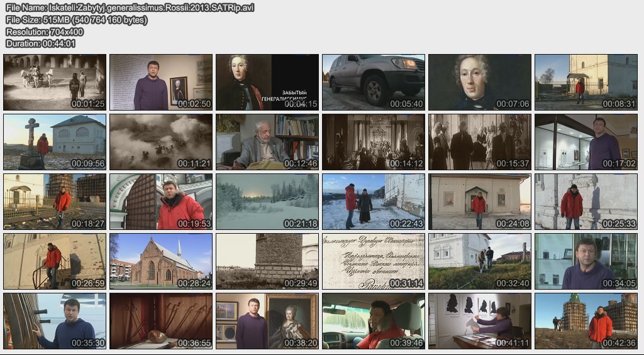644x355 pixels.
Task: Click the museum display frame at 00:17:02
Action: [x=586, y=142]
